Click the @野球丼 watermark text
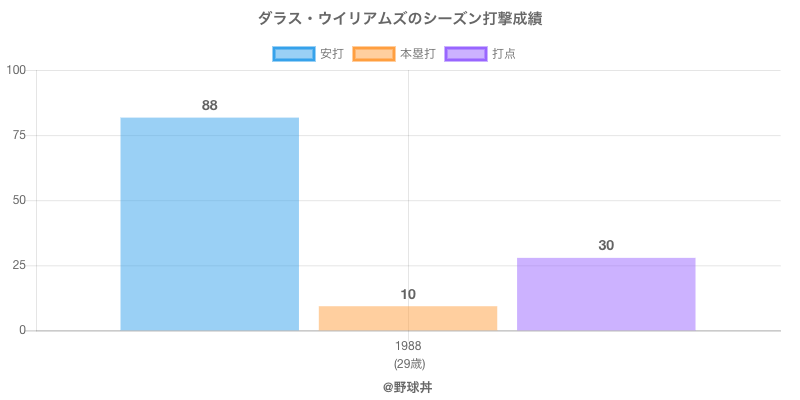This screenshot has height=400, width=800. coord(408,386)
